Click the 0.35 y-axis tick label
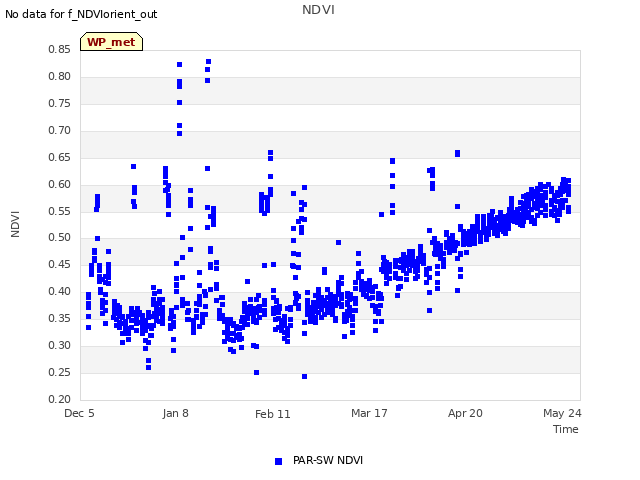Viewport: 640px width, 480px height. (59, 318)
